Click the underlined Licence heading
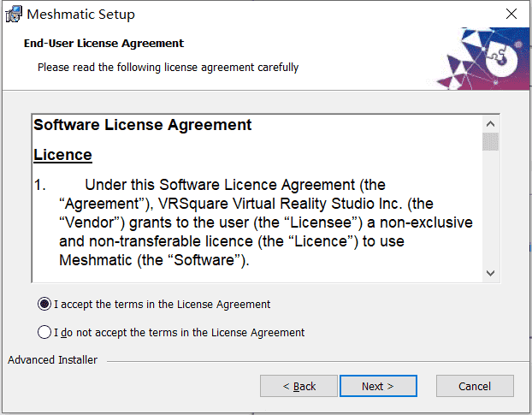532x415 pixels. pos(62,155)
